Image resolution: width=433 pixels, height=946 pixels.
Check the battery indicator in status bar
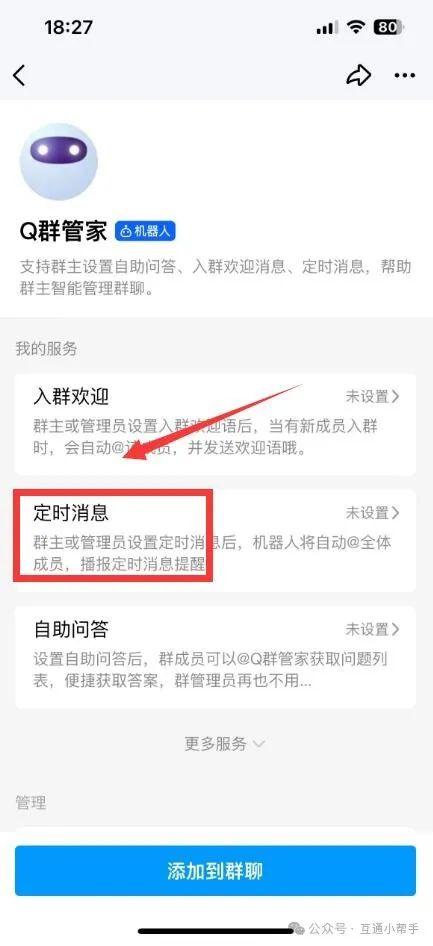coord(390,27)
